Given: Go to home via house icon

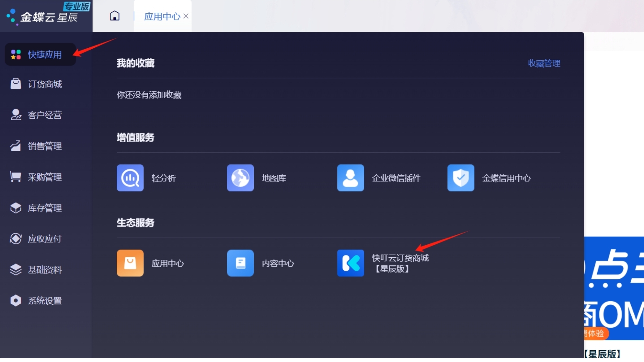Looking at the screenshot, I should coord(114,16).
